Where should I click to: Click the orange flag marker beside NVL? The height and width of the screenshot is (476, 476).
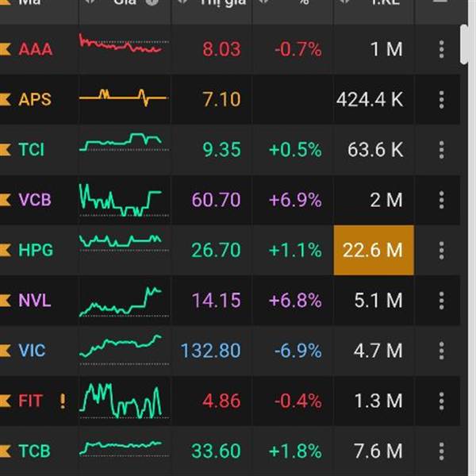click(x=6, y=301)
